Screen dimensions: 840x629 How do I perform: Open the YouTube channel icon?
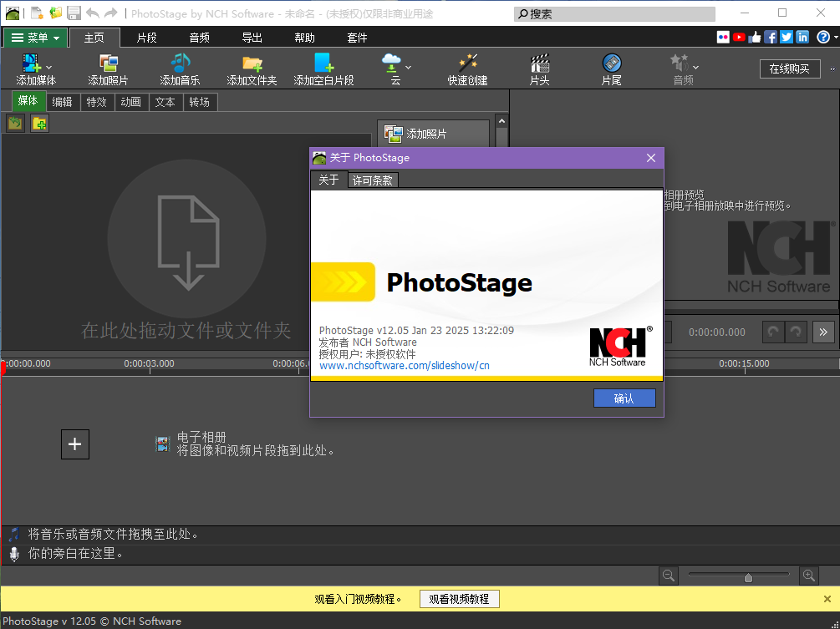tap(739, 37)
